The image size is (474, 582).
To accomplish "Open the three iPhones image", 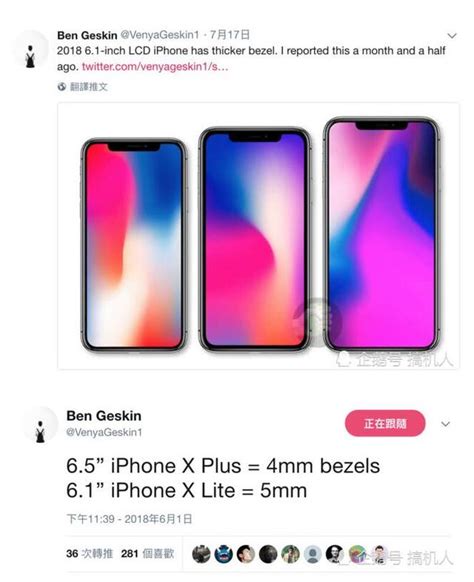I will (x=258, y=236).
